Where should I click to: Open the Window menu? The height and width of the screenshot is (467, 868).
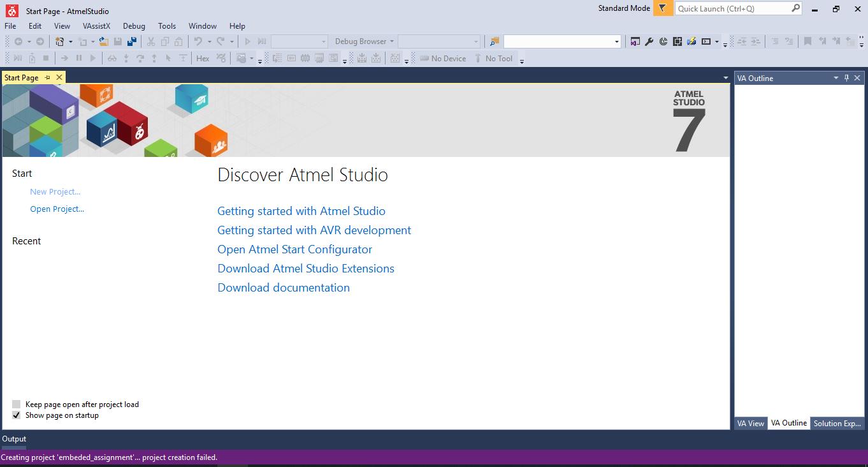tap(203, 26)
